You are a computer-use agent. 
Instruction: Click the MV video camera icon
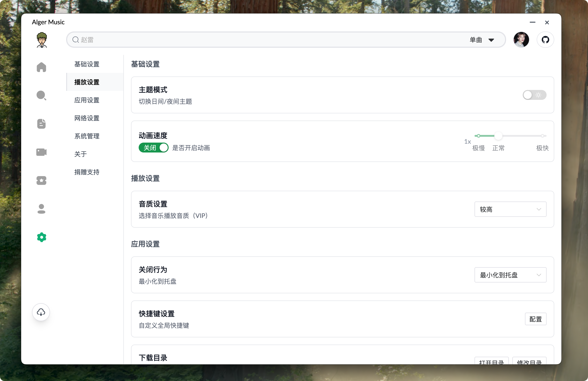(41, 152)
